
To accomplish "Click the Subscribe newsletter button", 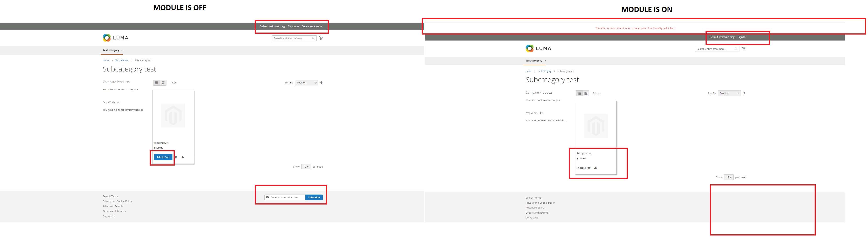I will (314, 197).
